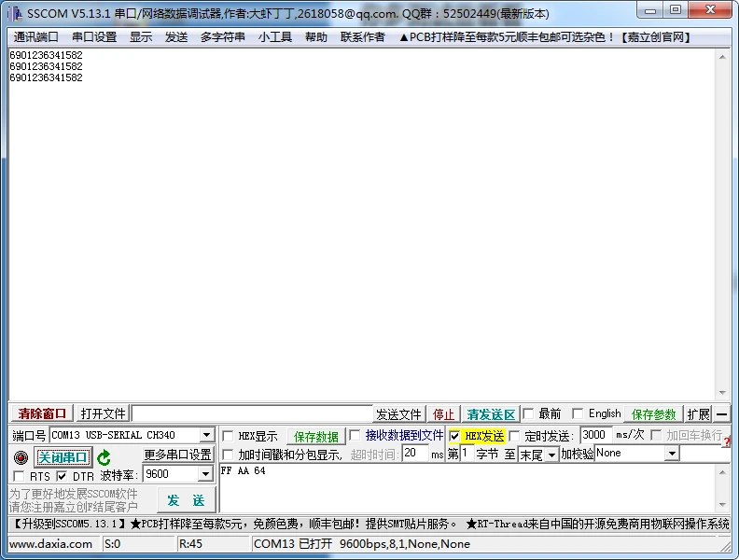Click the 清发送区 button

pos(491,414)
